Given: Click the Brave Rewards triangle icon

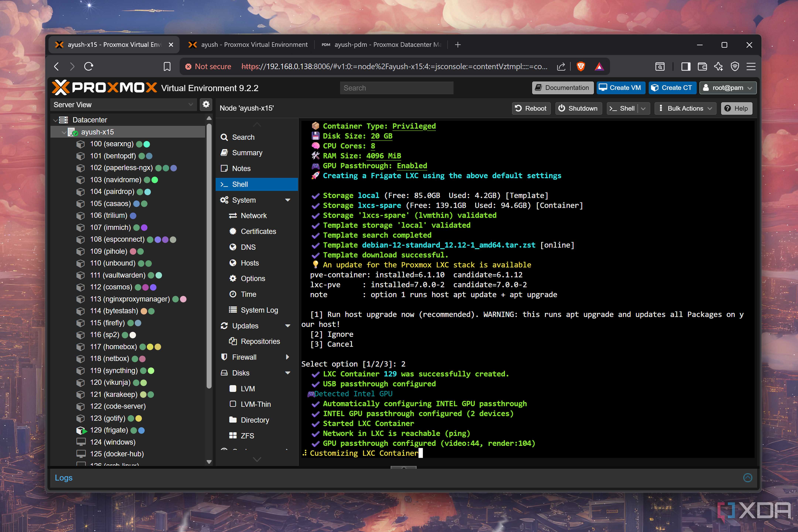Looking at the screenshot, I should (x=599, y=66).
